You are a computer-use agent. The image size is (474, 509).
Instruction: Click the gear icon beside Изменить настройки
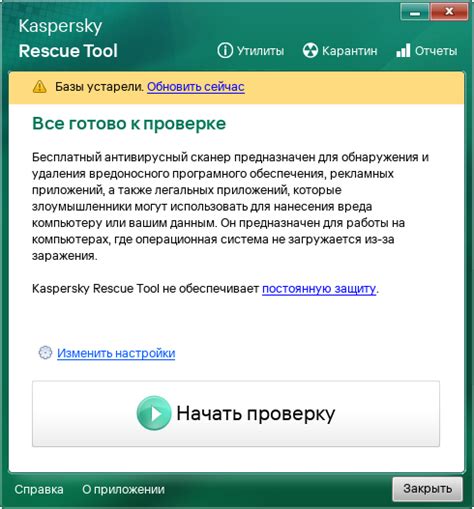[x=45, y=353]
